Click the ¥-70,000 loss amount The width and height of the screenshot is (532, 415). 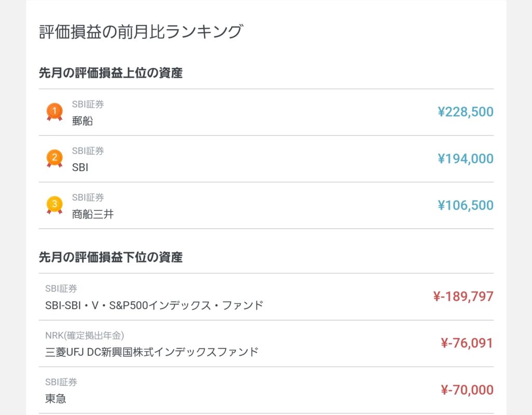click(x=467, y=390)
